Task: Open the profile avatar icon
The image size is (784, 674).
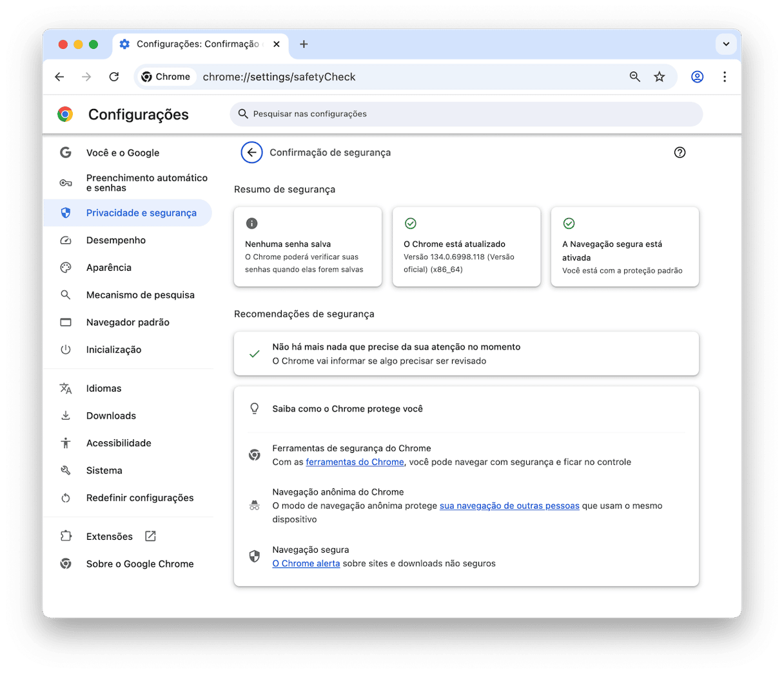Action: coord(697,77)
